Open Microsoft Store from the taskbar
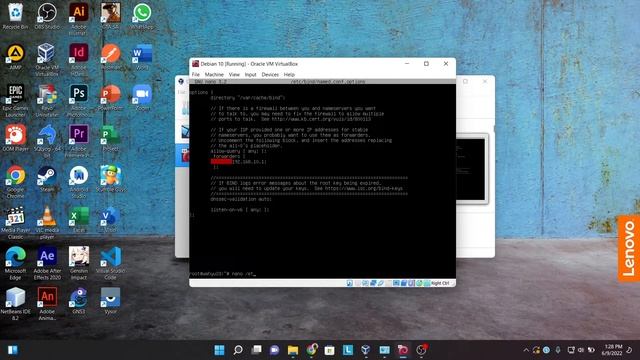The image size is (640, 360). [329, 350]
